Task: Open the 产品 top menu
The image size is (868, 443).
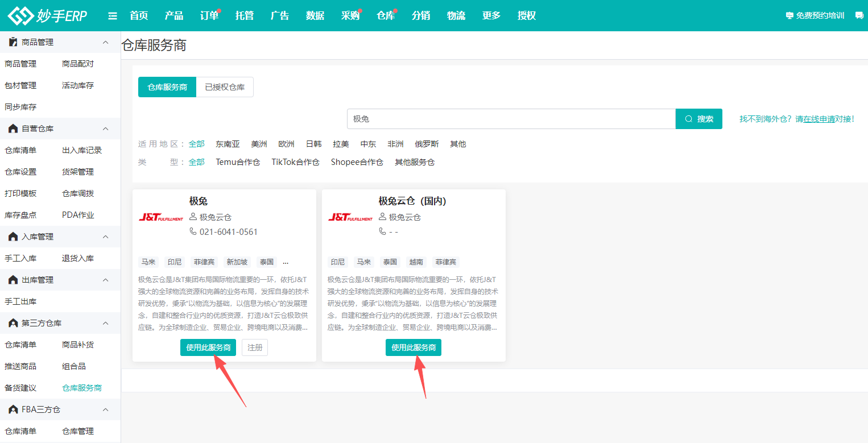Action: [174, 16]
